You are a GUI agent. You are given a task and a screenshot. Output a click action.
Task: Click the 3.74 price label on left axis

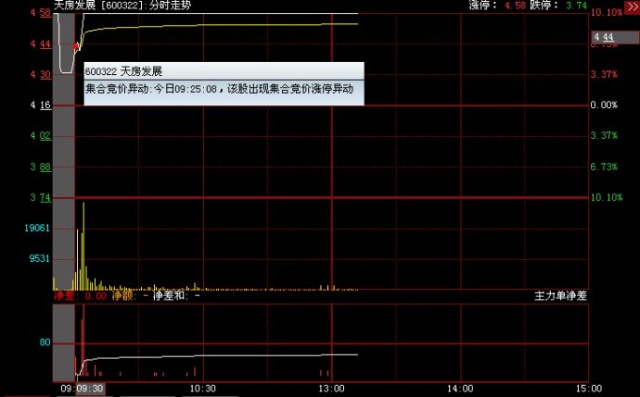(40, 197)
